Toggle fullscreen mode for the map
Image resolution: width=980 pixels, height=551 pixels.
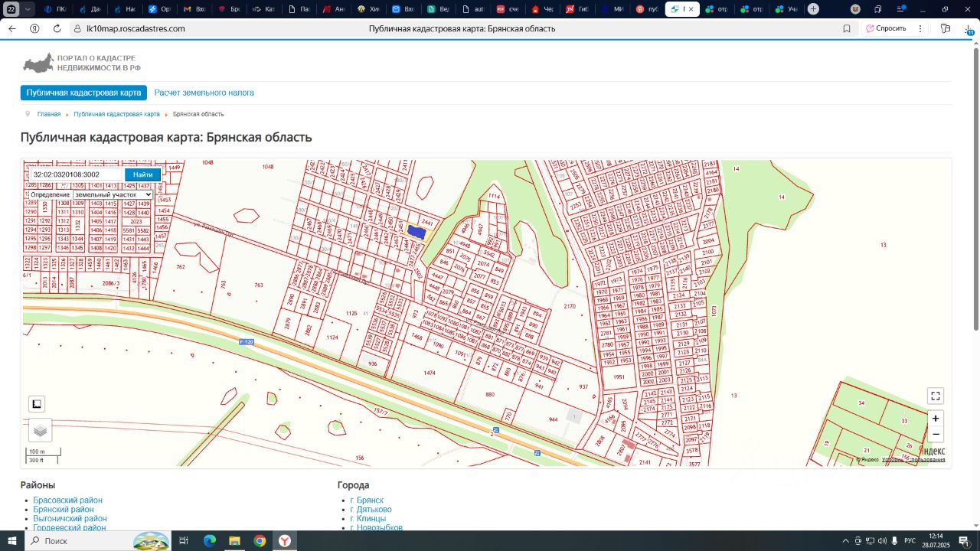tap(935, 396)
